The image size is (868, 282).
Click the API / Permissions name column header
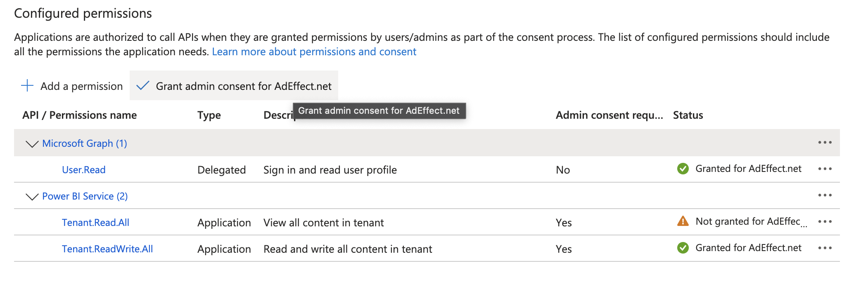coord(79,115)
